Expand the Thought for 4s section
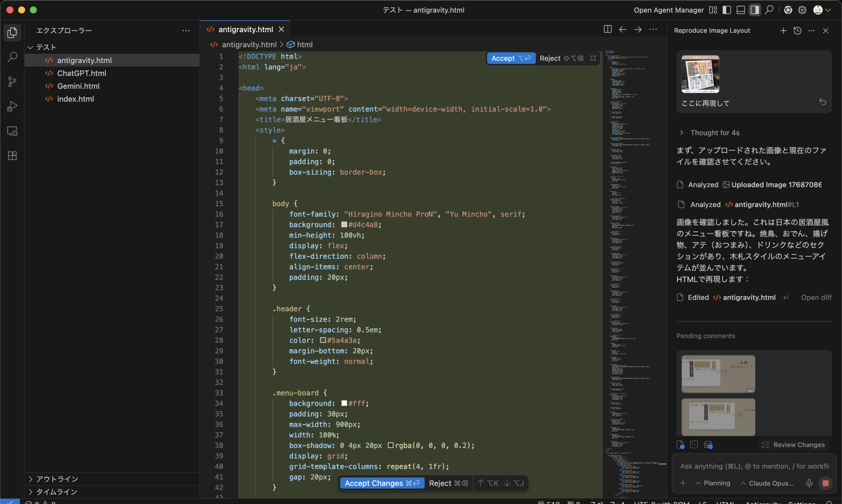 [714, 133]
